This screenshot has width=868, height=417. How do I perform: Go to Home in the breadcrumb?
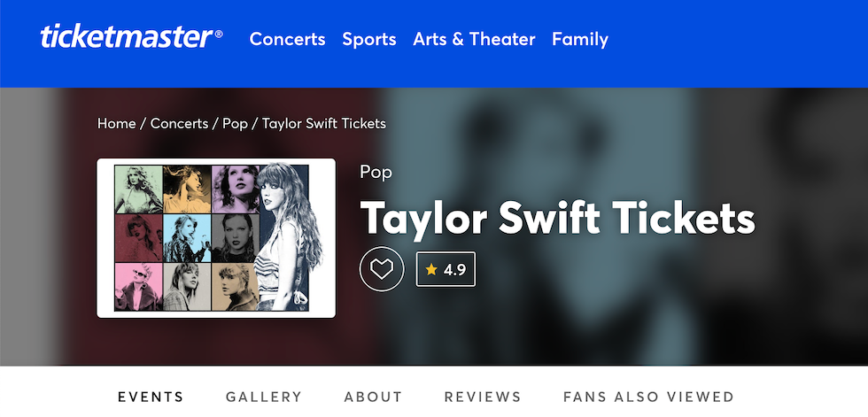(x=116, y=123)
